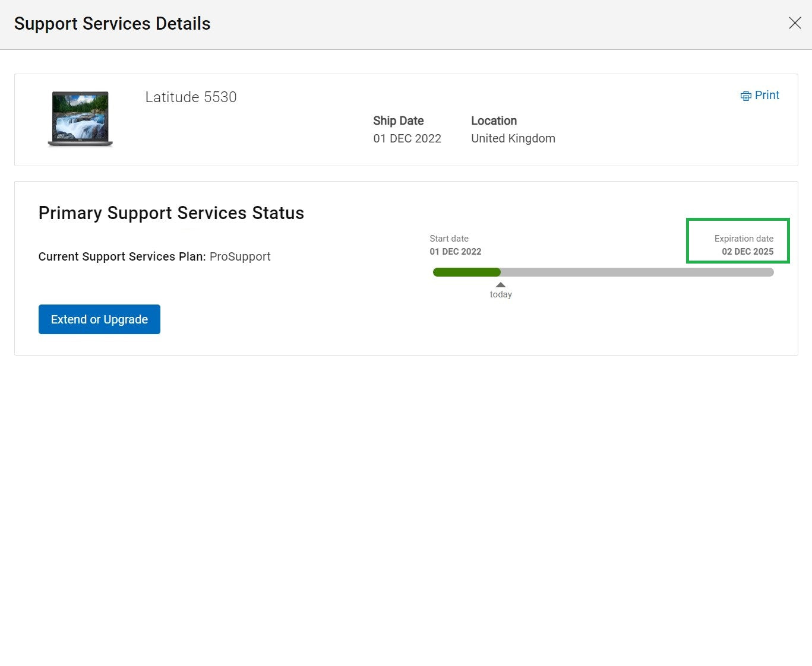Image resolution: width=812 pixels, height=666 pixels.
Task: Click the Ship Date heading
Action: (398, 121)
